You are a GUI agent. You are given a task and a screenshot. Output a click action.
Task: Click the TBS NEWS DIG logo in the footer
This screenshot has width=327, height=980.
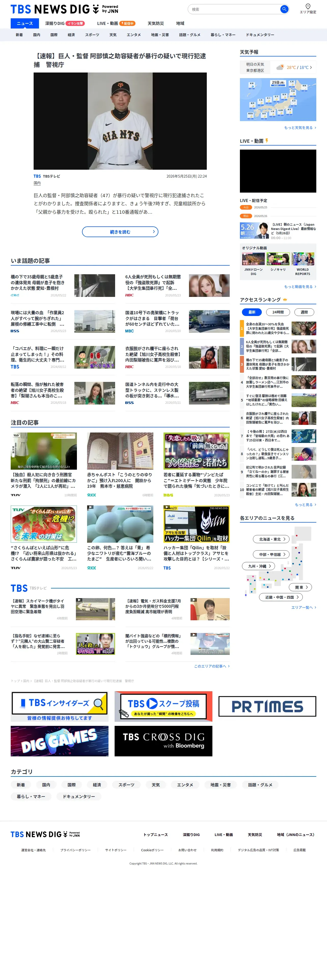pyautogui.click(x=45, y=834)
